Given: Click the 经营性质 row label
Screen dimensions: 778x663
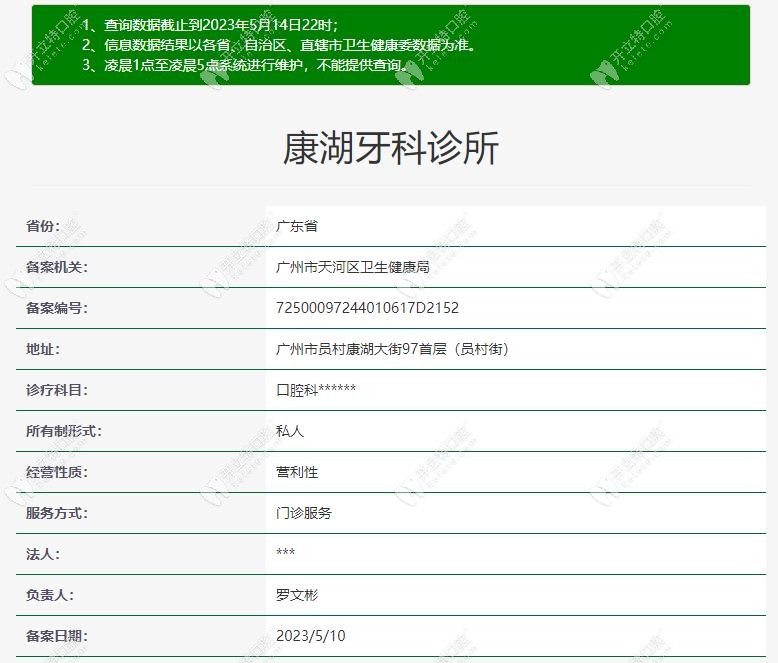Looking at the screenshot, I should pyautogui.click(x=57, y=472).
